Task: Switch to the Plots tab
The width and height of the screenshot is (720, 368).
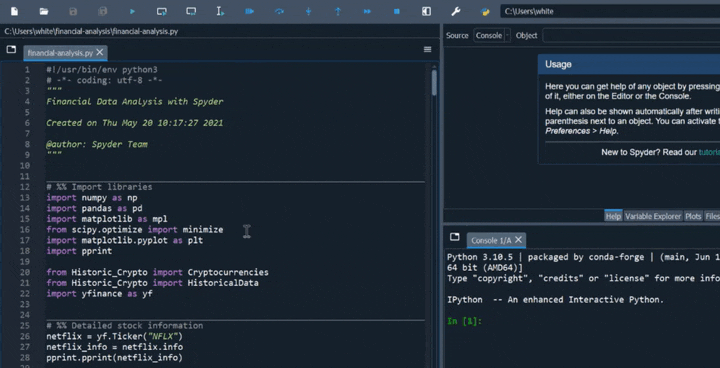Action: tap(693, 216)
